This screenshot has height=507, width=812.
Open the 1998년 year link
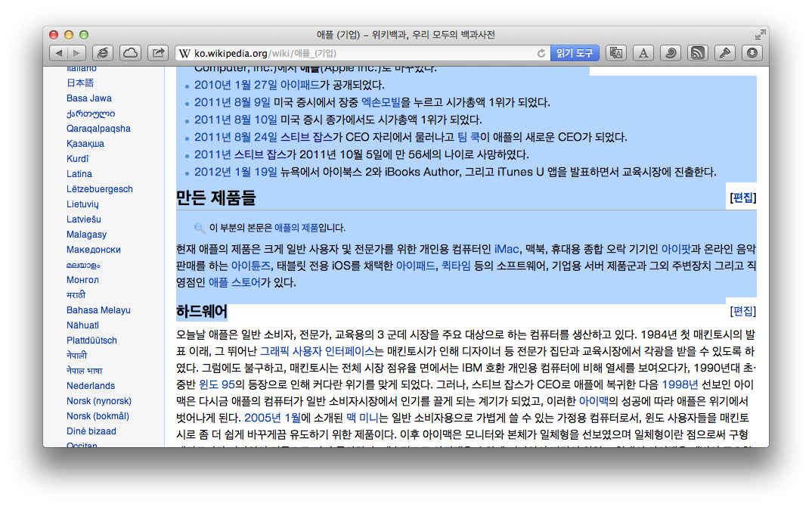coord(680,384)
